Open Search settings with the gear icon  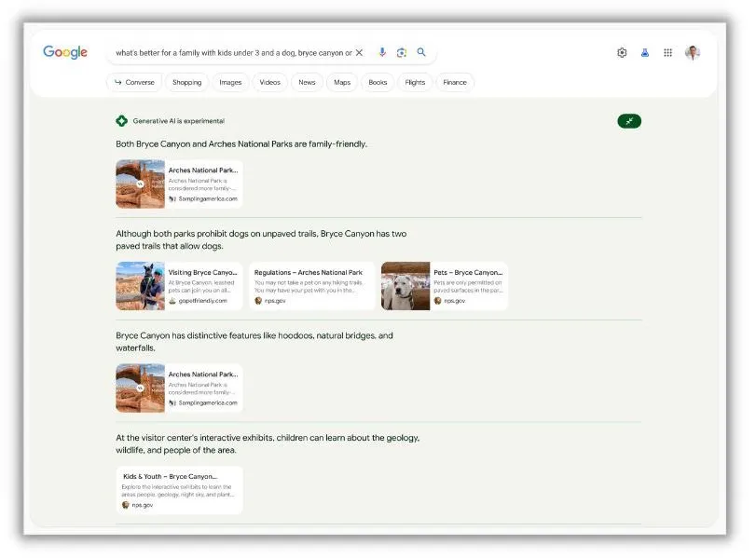coord(622,52)
